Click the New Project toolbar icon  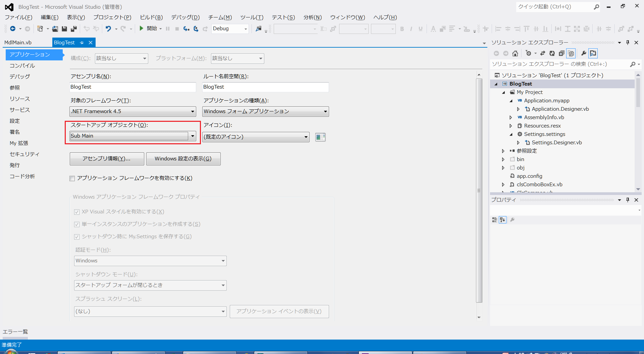(x=40, y=29)
